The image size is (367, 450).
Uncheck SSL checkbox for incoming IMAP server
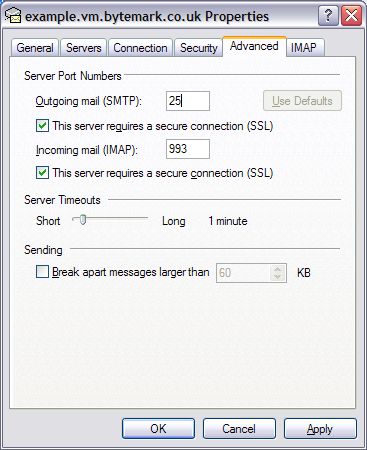click(42, 173)
